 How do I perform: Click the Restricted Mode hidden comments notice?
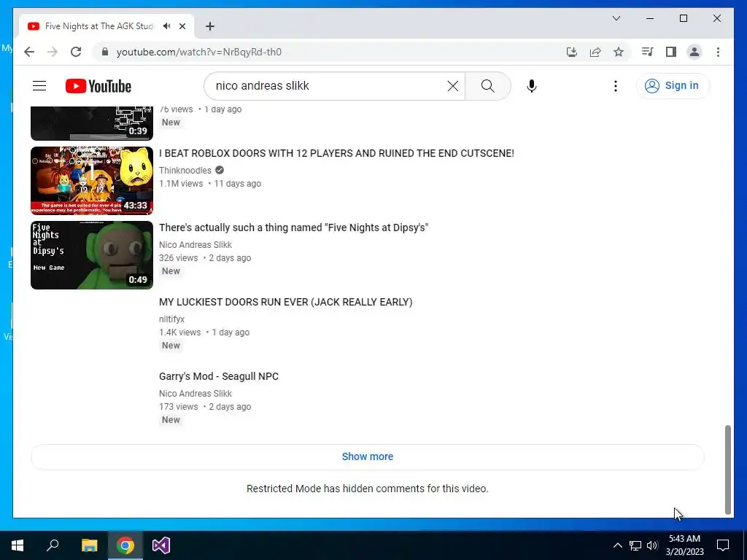pyautogui.click(x=368, y=489)
